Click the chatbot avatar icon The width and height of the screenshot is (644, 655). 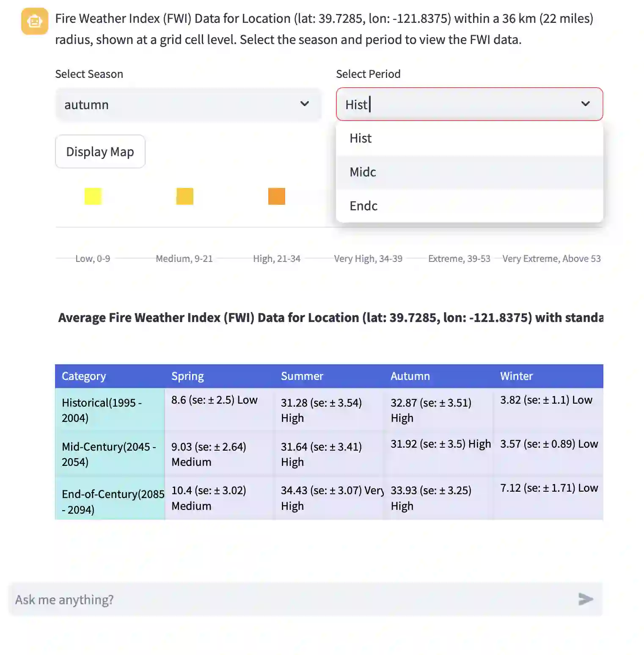point(35,21)
